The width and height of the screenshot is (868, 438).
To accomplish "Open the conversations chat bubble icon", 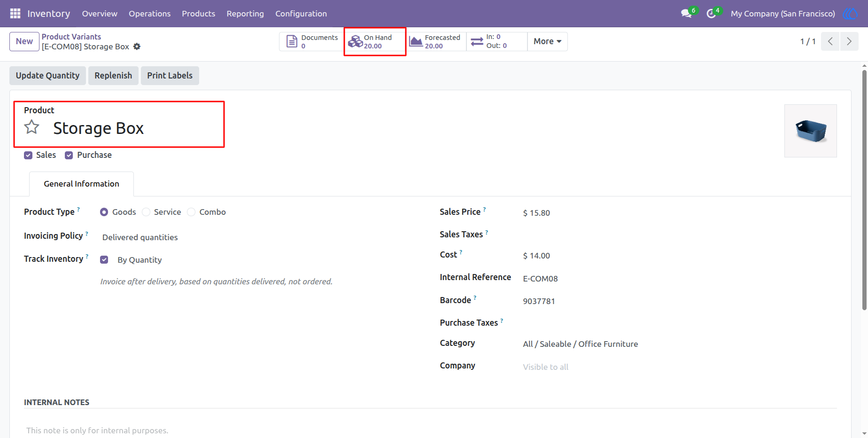I will point(686,14).
